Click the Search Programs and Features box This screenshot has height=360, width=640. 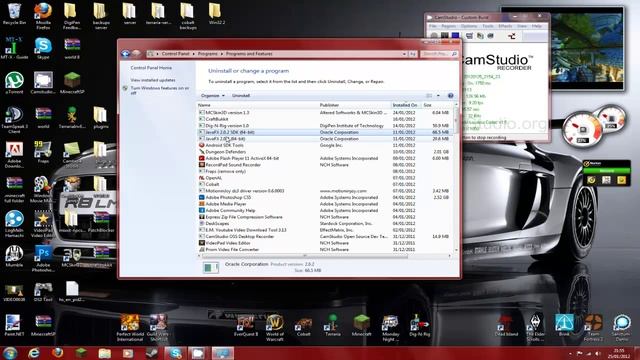tap(439, 54)
